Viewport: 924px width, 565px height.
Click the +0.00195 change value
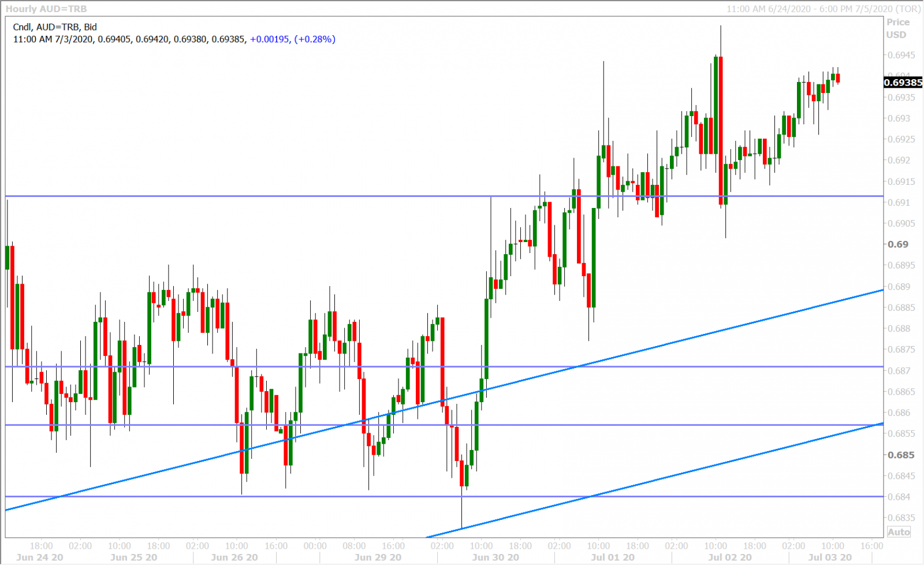pos(269,39)
